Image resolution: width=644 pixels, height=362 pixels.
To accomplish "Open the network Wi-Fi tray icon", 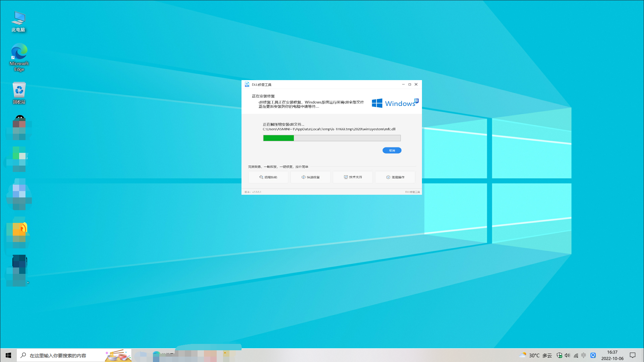I will pos(576,355).
